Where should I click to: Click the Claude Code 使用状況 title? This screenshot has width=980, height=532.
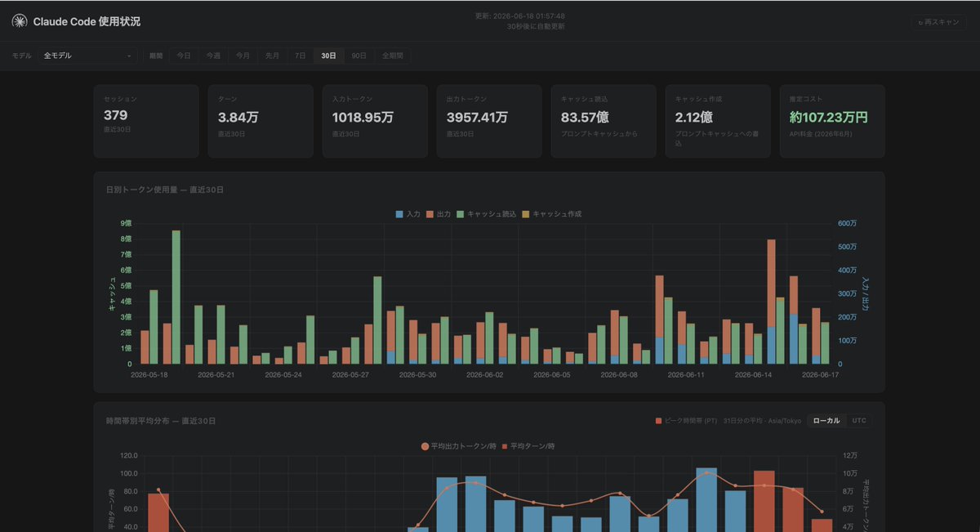point(87,21)
